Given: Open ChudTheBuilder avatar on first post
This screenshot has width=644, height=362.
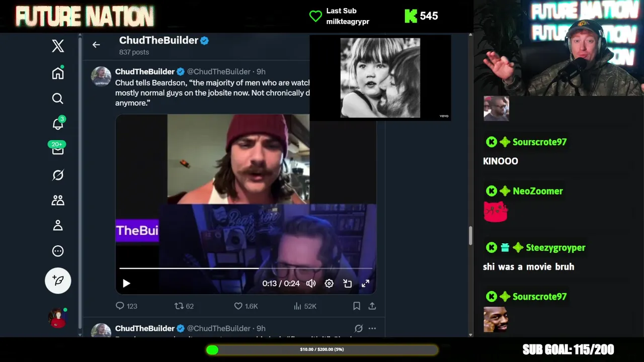Looking at the screenshot, I should coord(101,76).
